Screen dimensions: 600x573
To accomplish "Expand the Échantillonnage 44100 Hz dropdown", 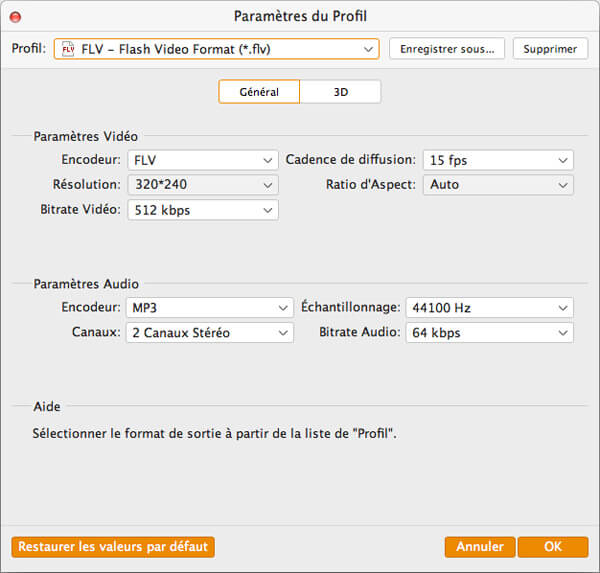I will 489,308.
